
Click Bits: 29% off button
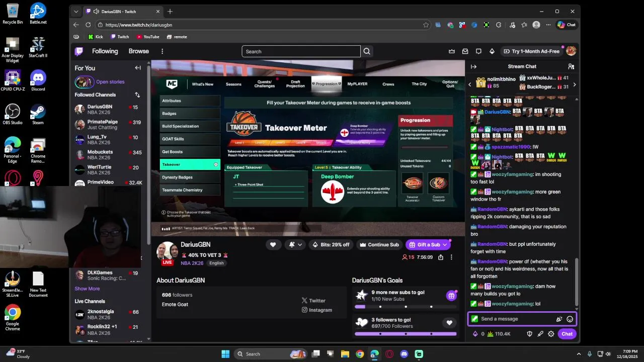[x=331, y=245]
